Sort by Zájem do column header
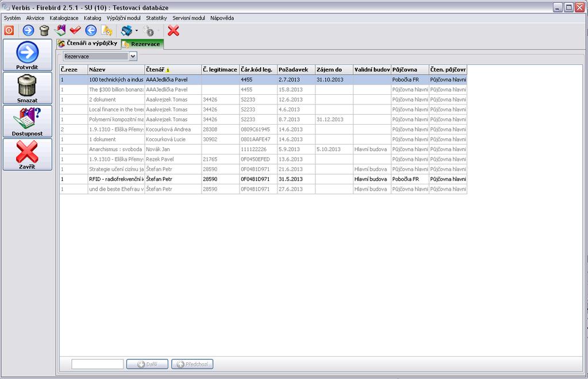This screenshot has width=588, height=379. tap(334, 69)
